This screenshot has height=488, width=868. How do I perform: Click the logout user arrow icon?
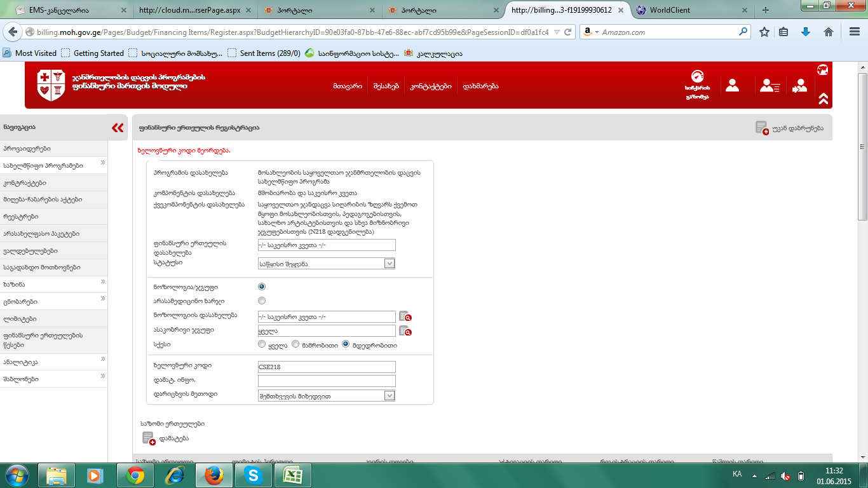pos(799,86)
